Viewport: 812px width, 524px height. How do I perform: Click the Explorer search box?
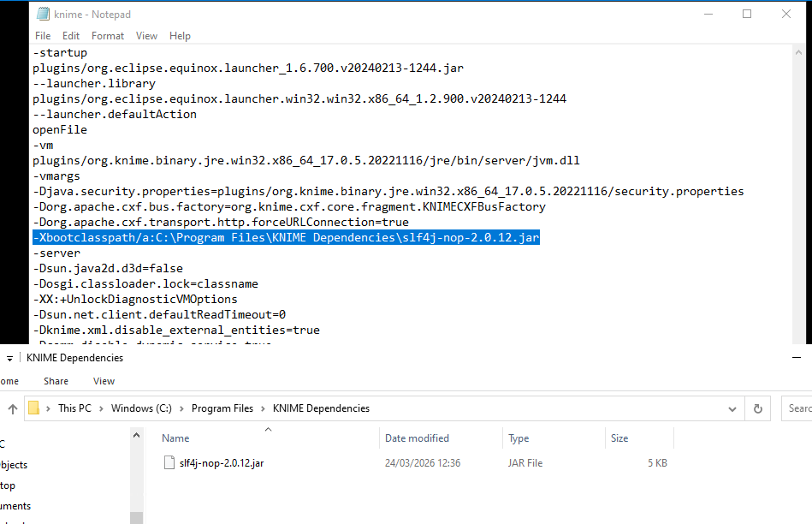click(x=797, y=408)
